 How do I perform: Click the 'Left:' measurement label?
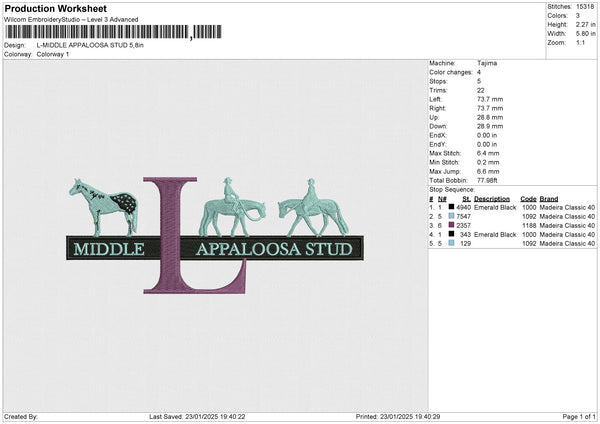point(435,99)
